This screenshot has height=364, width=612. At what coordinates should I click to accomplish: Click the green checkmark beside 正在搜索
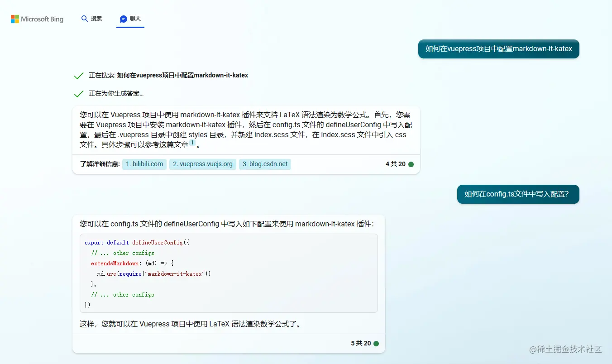click(x=78, y=75)
